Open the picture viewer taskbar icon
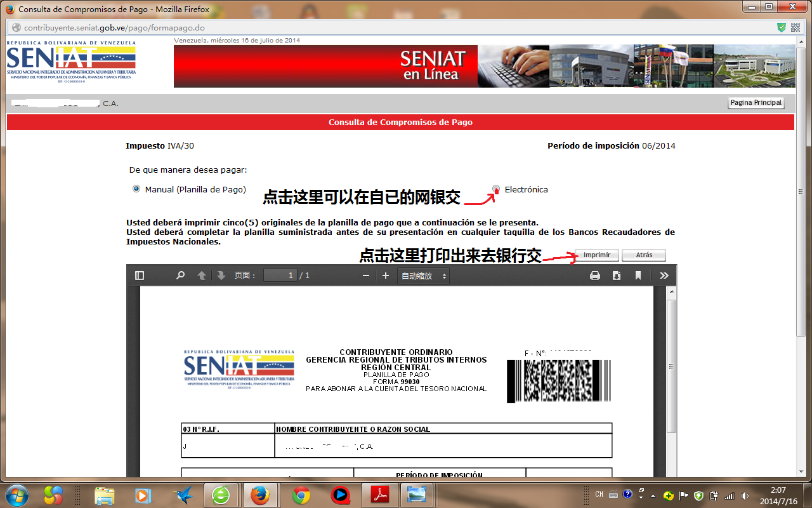Viewport: 812px width, 508px height. point(417,495)
